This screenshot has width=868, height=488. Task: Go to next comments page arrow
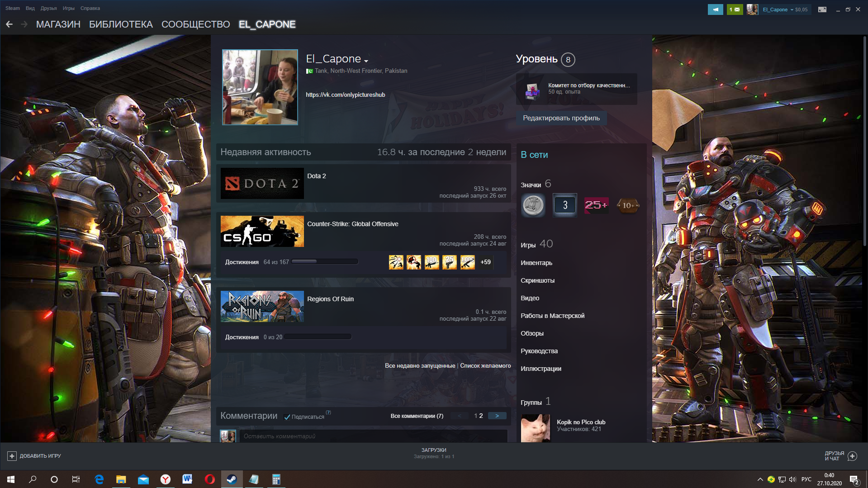pyautogui.click(x=497, y=416)
